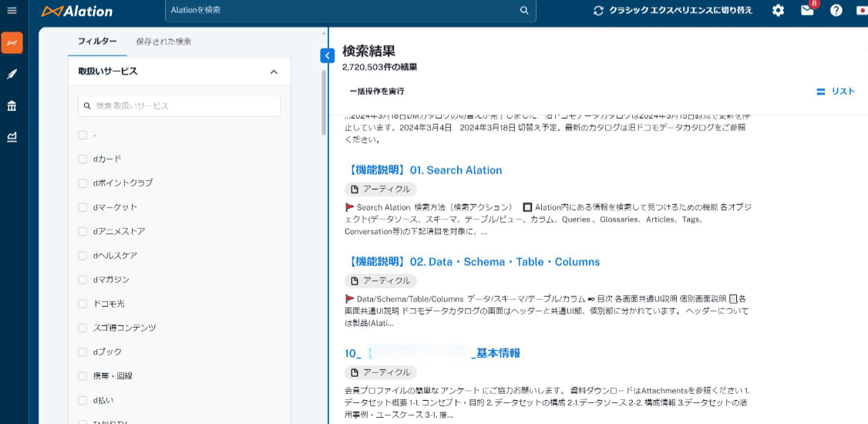Open the hamburger navigation menu
This screenshot has width=868, height=424.
(12, 11)
